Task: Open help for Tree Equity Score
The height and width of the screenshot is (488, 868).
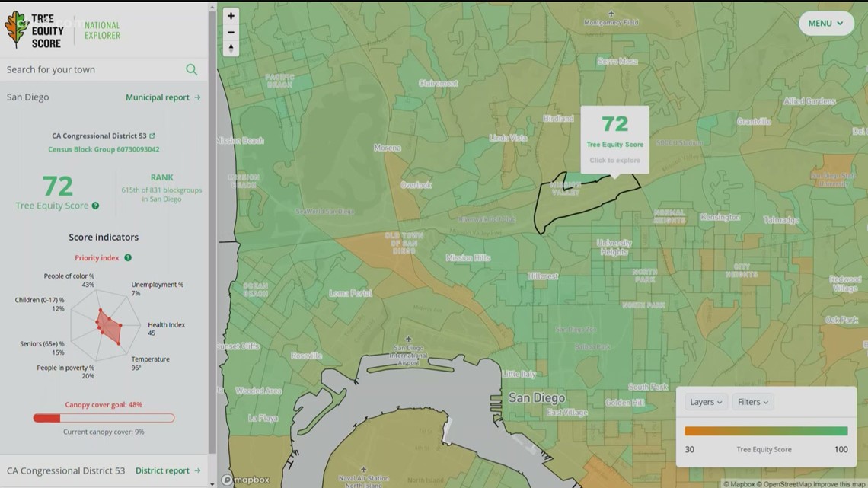Action: click(96, 206)
